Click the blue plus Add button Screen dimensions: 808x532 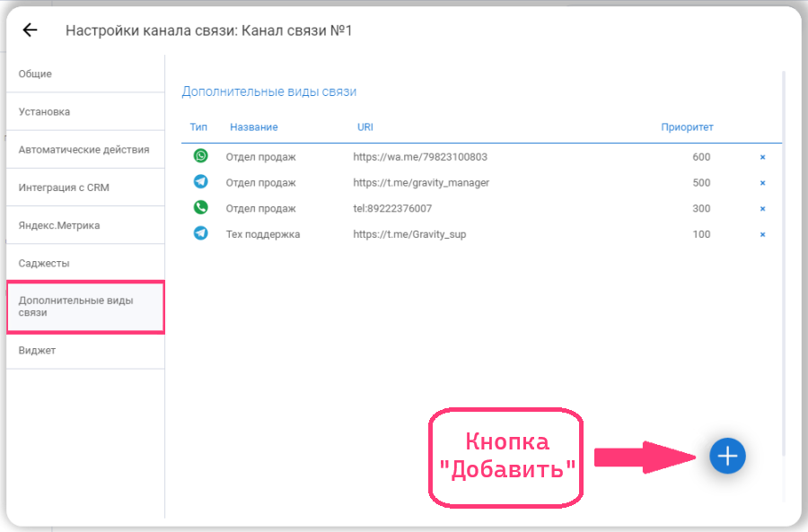(727, 456)
